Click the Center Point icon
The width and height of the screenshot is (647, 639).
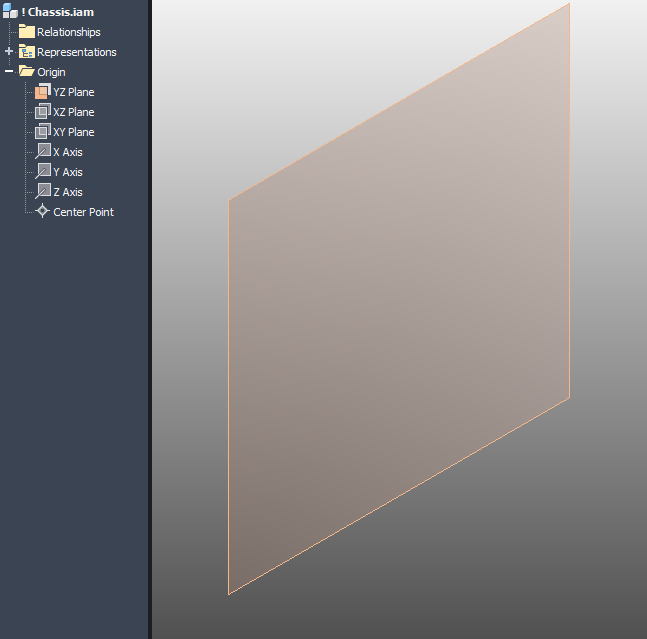click(x=42, y=211)
